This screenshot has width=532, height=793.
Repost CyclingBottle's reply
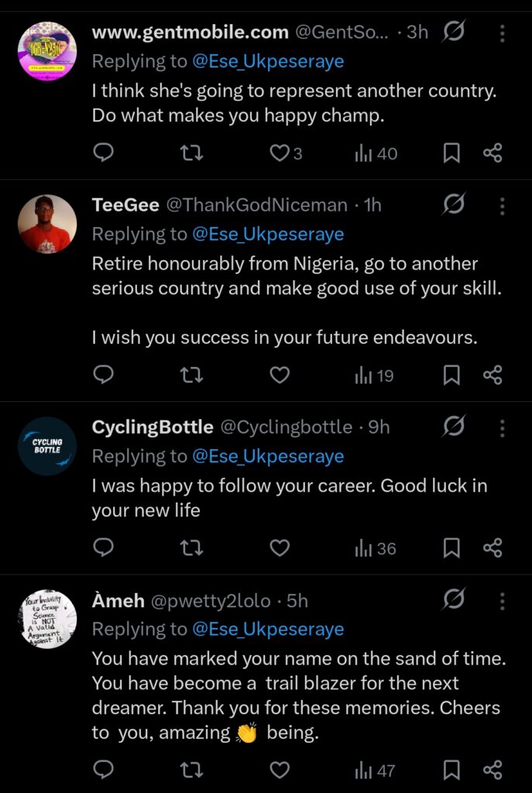[x=191, y=548]
